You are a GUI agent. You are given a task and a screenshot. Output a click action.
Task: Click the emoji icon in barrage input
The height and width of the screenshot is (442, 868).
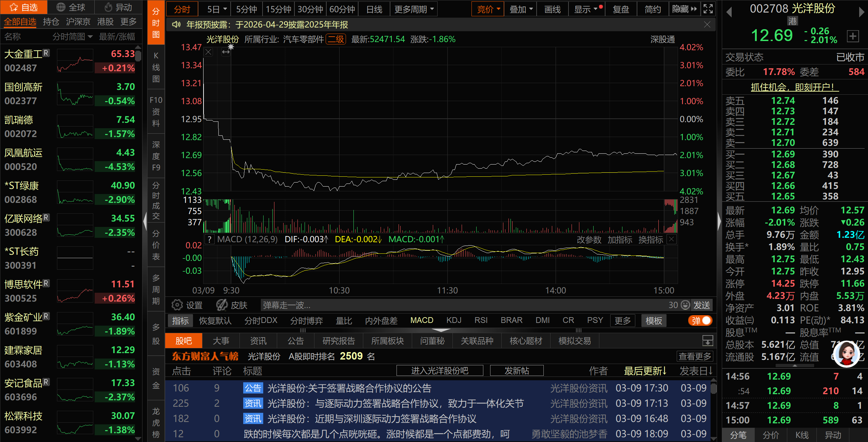tap(685, 305)
